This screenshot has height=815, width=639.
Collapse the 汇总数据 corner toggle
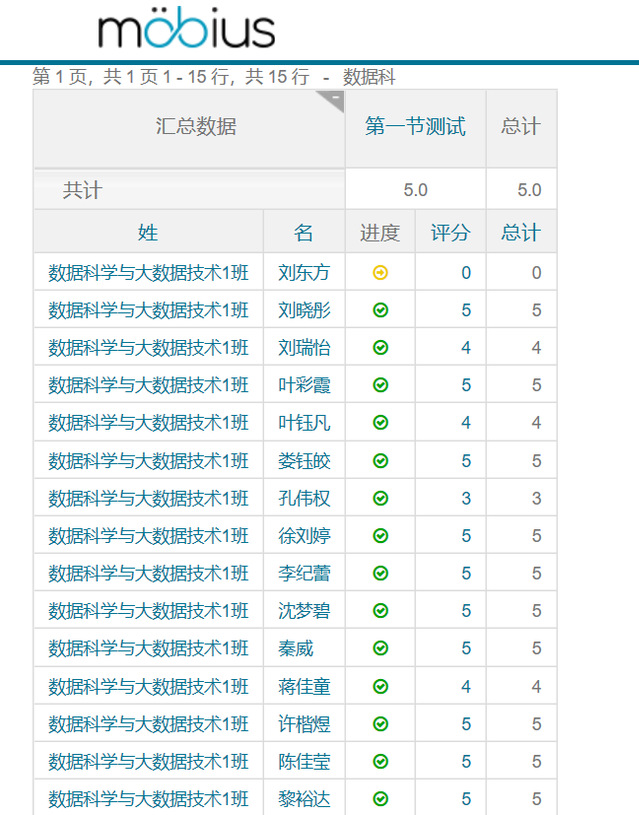click(x=334, y=99)
